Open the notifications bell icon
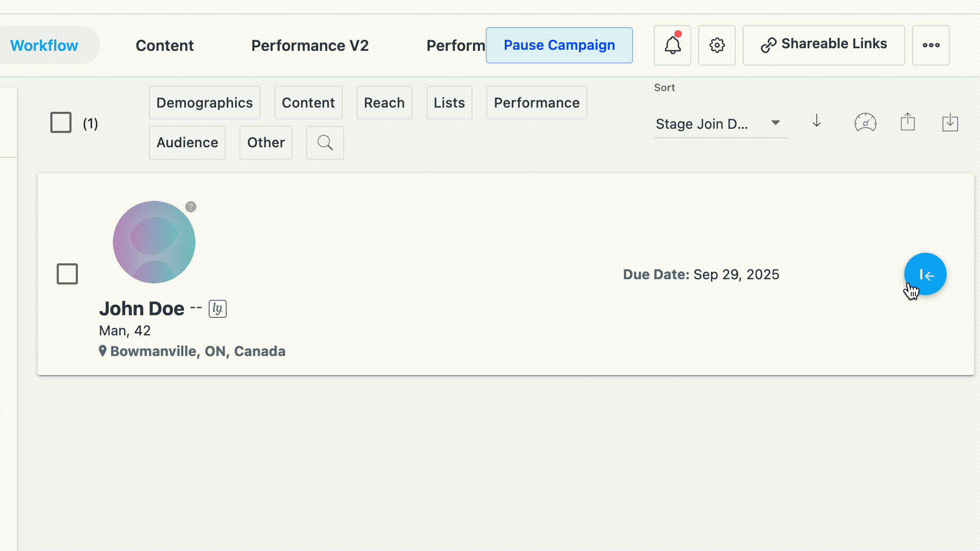This screenshot has width=980, height=551. [672, 46]
